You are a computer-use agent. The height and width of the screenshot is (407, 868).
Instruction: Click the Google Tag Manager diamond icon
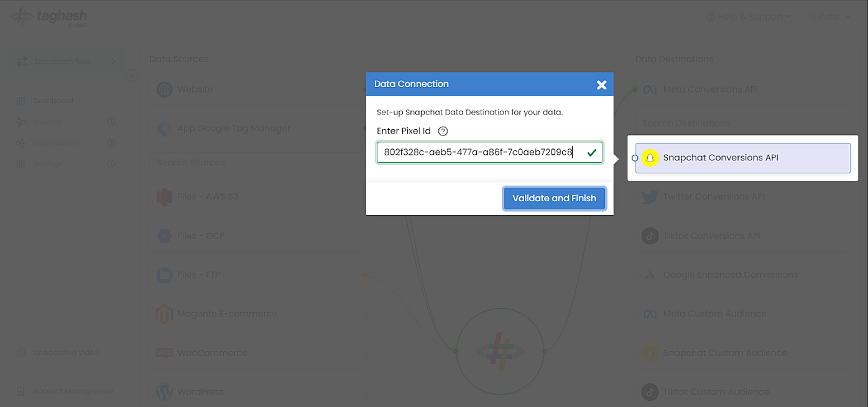164,129
